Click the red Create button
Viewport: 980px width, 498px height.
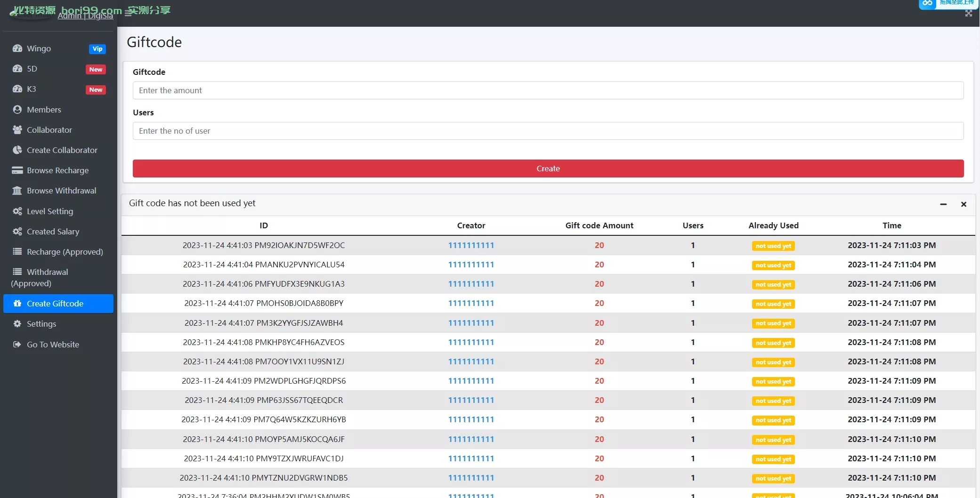point(548,169)
